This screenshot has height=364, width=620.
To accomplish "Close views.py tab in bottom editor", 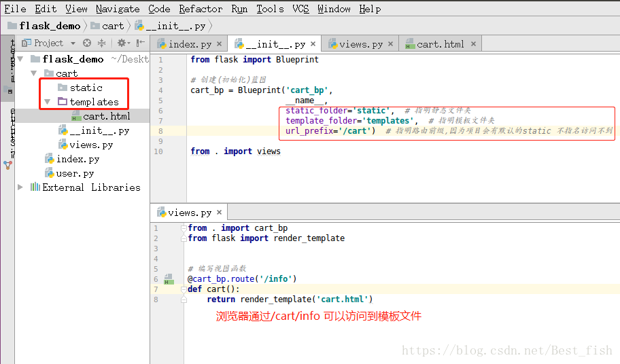I will tap(219, 213).
